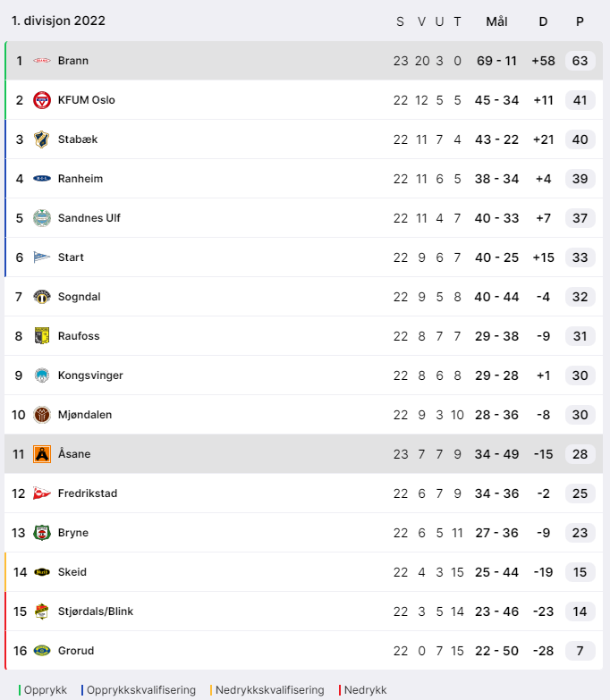The height and width of the screenshot is (700, 610).
Task: Click the 'Mål' goals column header
Action: point(496,21)
